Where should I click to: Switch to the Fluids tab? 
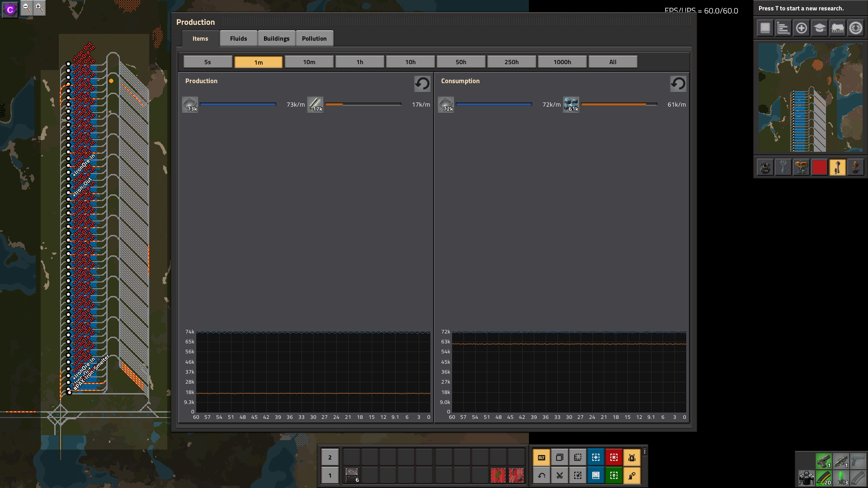coord(238,38)
